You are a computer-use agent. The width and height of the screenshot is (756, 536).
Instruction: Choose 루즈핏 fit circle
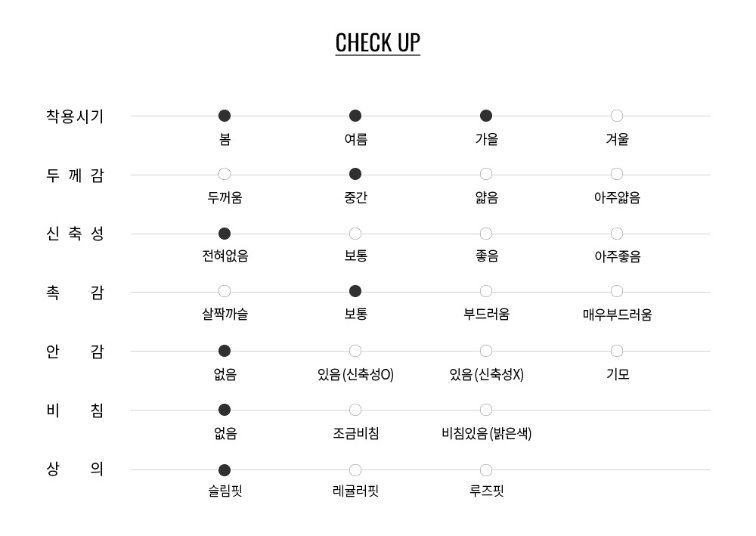coord(486,470)
